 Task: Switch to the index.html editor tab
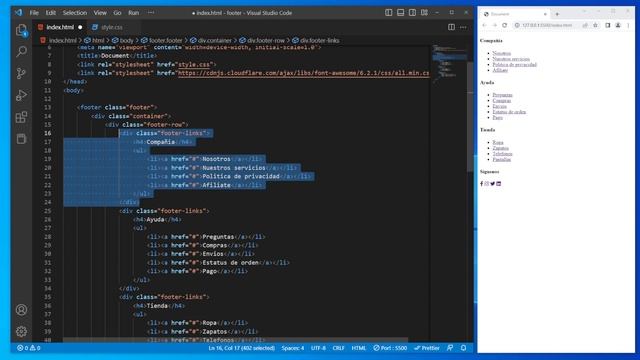tap(60, 27)
